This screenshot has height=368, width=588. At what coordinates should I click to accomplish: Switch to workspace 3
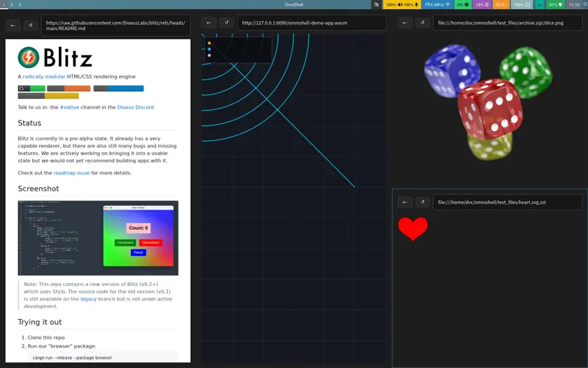[x=20, y=4]
